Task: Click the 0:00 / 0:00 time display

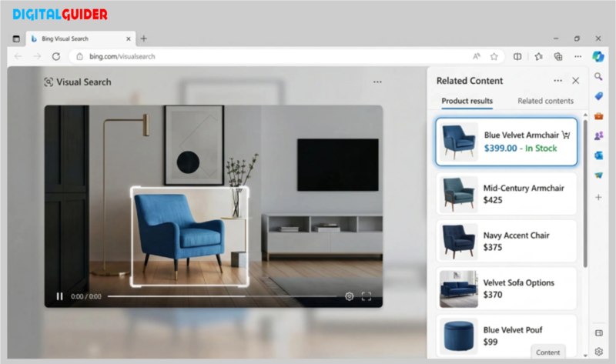Action: pos(86,296)
